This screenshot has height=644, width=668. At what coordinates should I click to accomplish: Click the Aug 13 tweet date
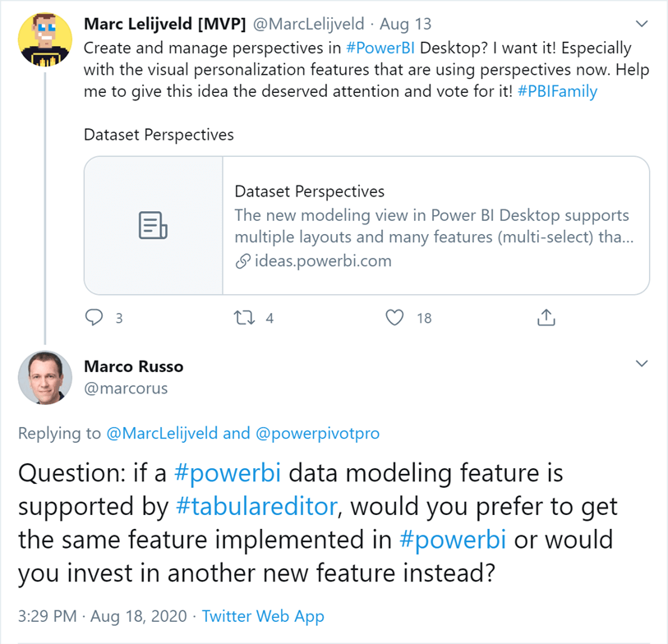[x=405, y=25]
